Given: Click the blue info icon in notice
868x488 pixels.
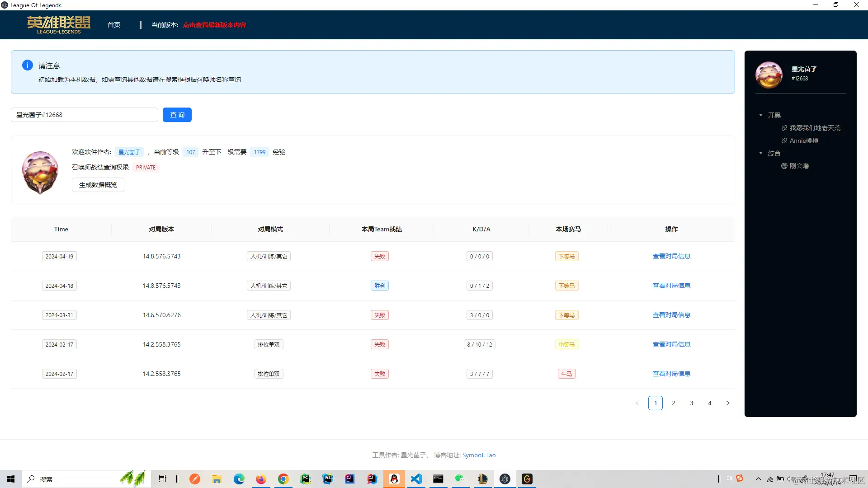Looking at the screenshot, I should (27, 65).
